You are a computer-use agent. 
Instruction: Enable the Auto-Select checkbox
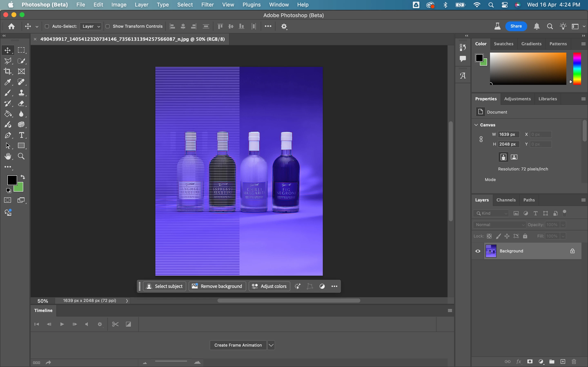(47, 26)
